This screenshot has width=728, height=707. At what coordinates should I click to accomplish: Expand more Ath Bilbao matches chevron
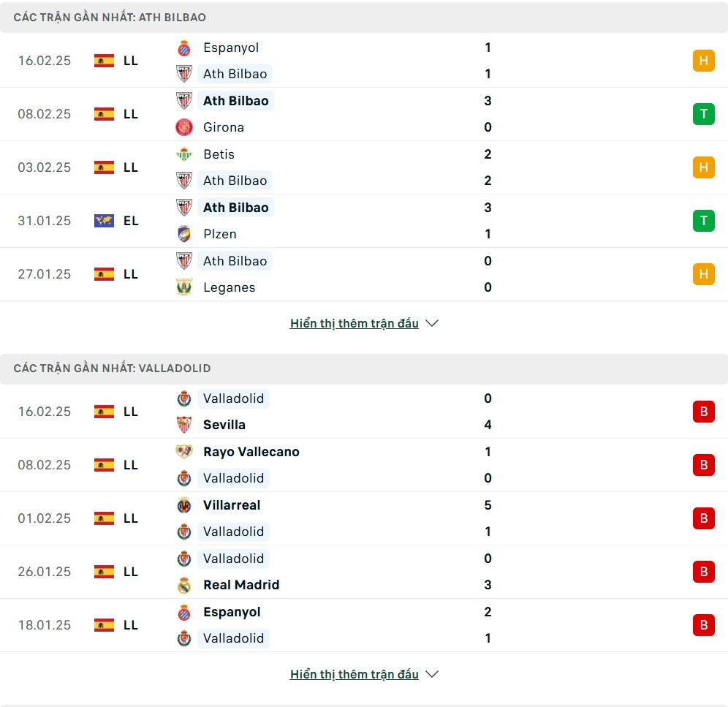tap(432, 323)
